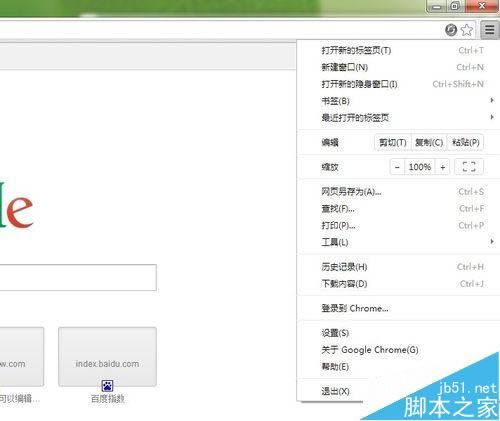Click the Google search input box

(x=78, y=277)
